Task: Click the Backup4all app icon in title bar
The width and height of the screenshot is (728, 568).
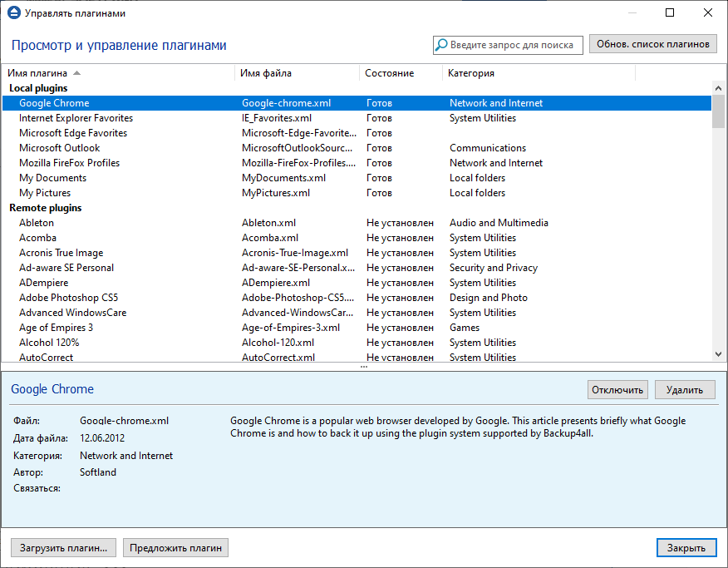Action: pyautogui.click(x=13, y=13)
